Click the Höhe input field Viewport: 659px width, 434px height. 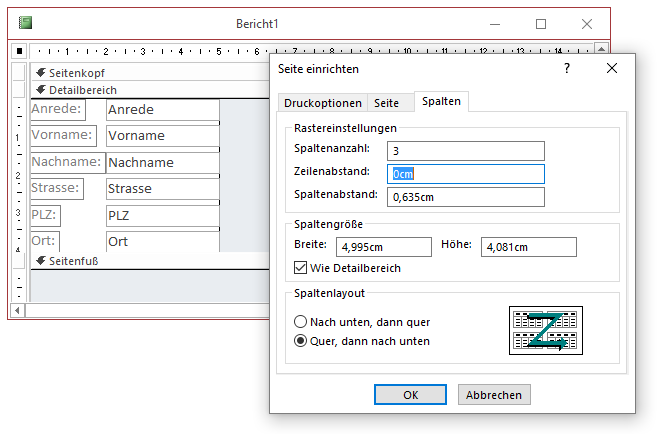pyautogui.click(x=529, y=247)
